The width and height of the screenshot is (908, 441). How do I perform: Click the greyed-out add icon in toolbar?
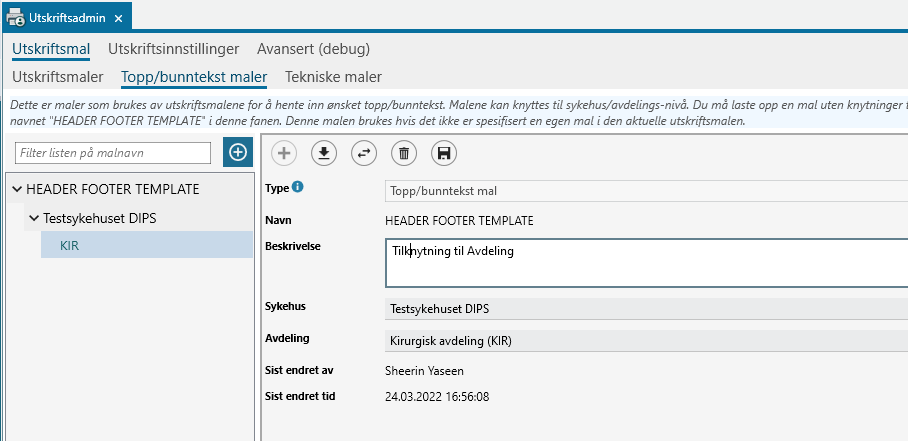(x=284, y=153)
